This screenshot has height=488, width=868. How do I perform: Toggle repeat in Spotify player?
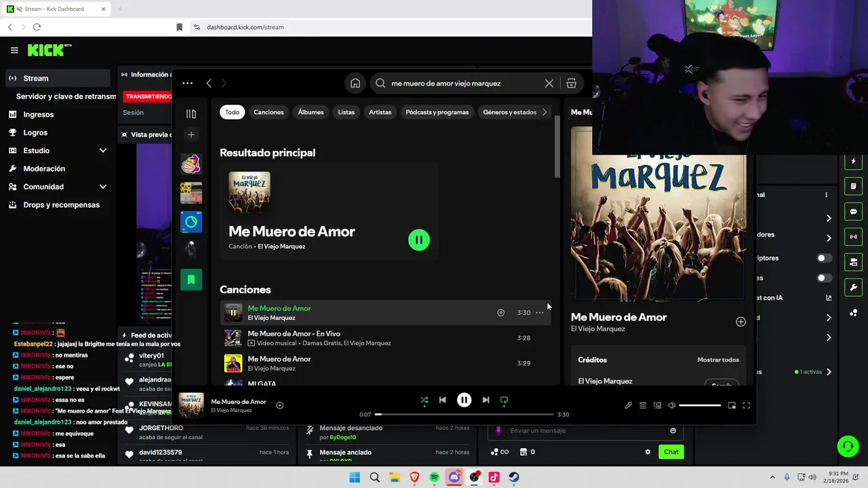[504, 400]
